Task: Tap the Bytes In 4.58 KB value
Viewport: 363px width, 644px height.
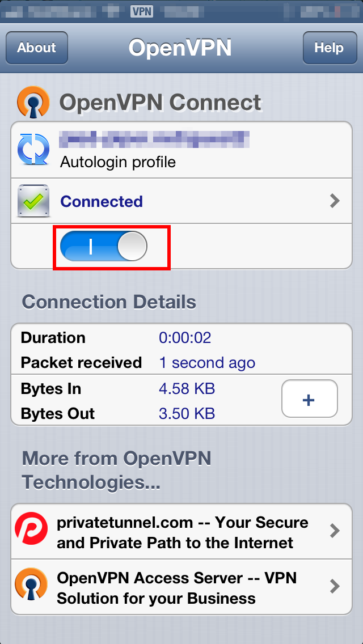Action: pyautogui.click(x=187, y=388)
